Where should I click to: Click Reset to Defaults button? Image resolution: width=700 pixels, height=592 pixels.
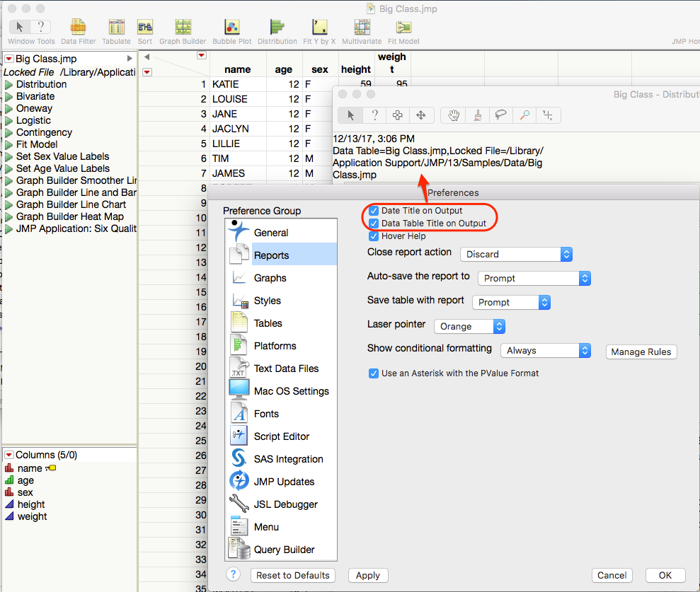(x=293, y=576)
